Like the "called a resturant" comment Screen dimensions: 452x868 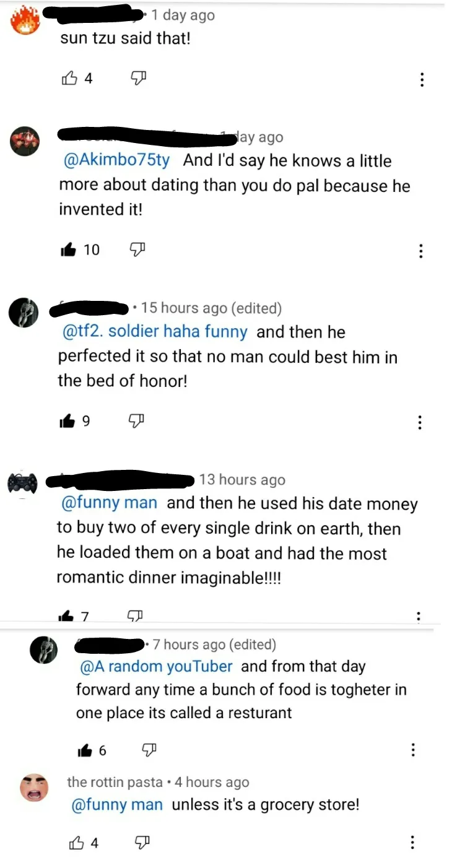(84, 750)
